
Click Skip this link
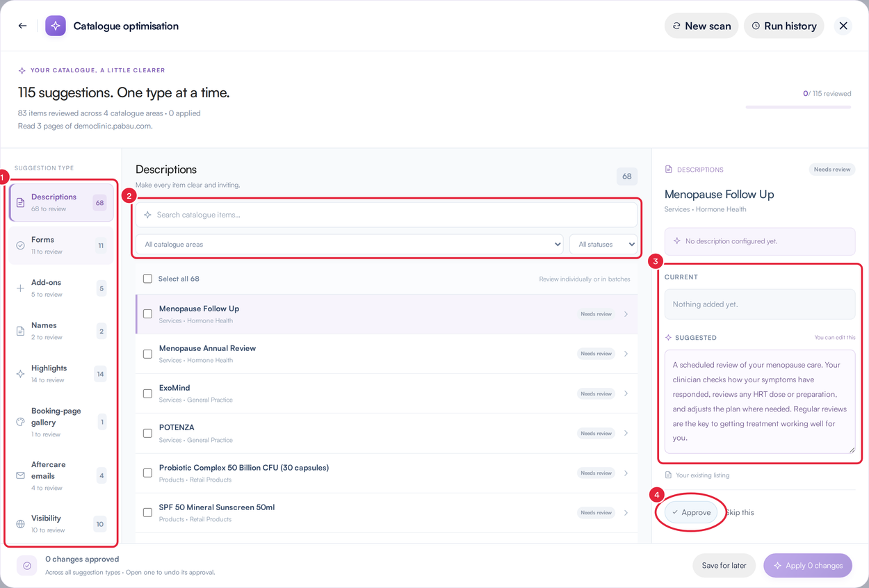click(740, 512)
